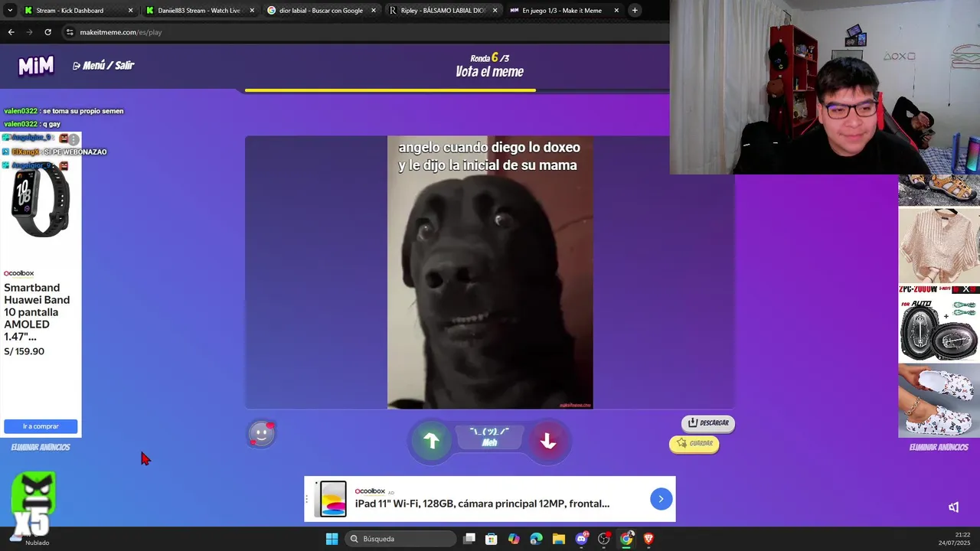Click Ir a comprar in Huawei ad
This screenshot has height=551, width=980.
pyautogui.click(x=41, y=426)
